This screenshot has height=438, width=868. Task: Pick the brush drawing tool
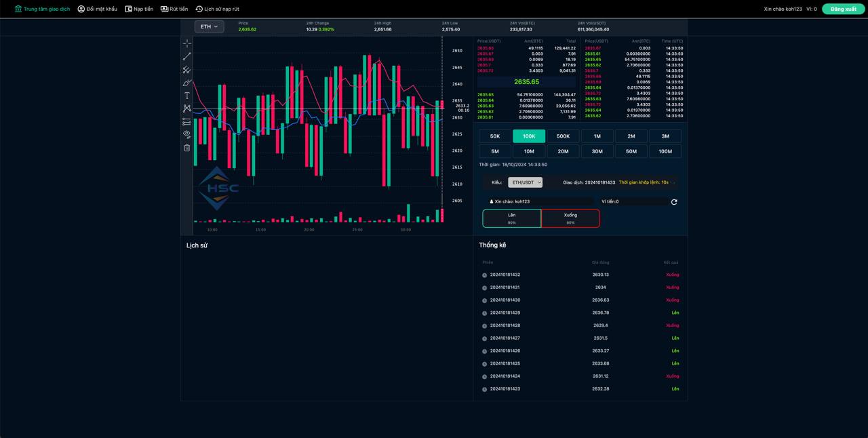(x=186, y=83)
